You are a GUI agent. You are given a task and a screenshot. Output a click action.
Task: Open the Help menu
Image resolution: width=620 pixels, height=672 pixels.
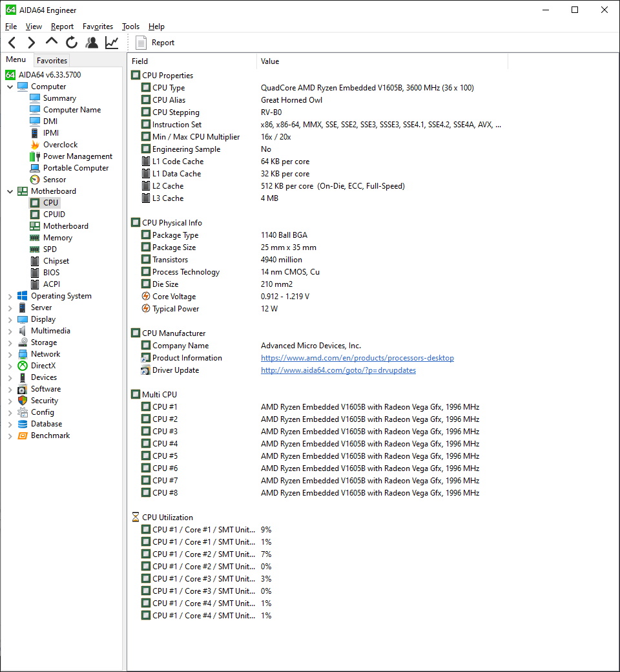[x=156, y=26]
